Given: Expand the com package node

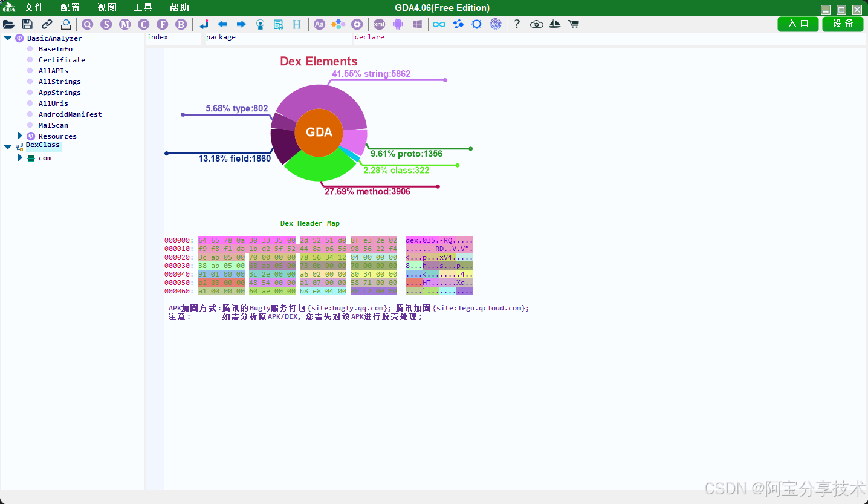Looking at the screenshot, I should (x=20, y=157).
